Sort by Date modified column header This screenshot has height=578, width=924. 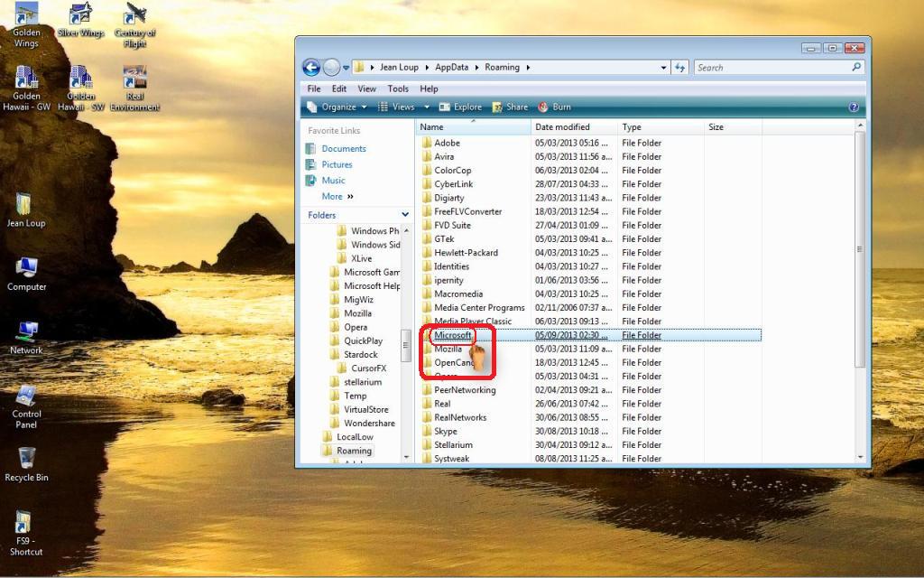click(x=574, y=126)
